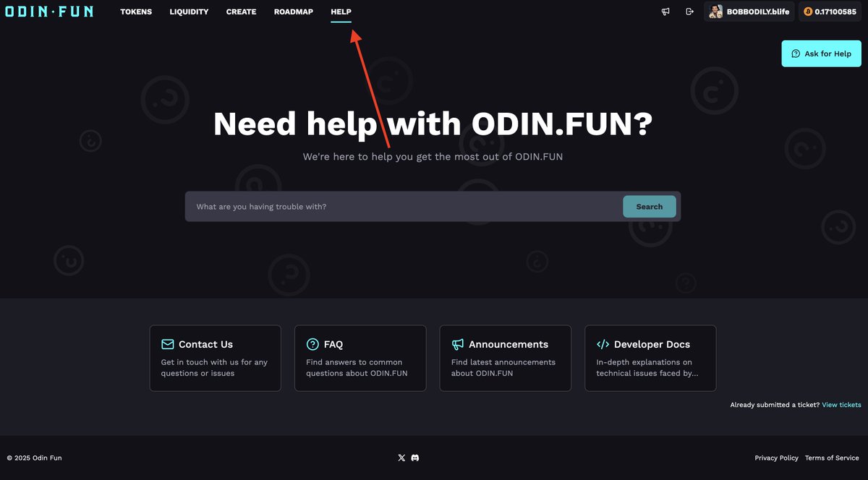This screenshot has height=480, width=868.
Task: Switch to the TOKENS tab
Action: tap(136, 12)
